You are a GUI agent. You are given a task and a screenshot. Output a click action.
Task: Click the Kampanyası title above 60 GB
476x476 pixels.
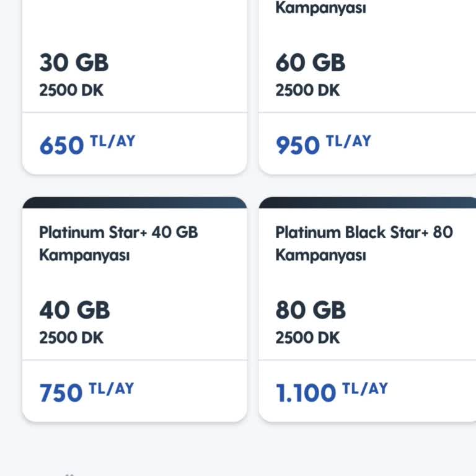(x=320, y=9)
